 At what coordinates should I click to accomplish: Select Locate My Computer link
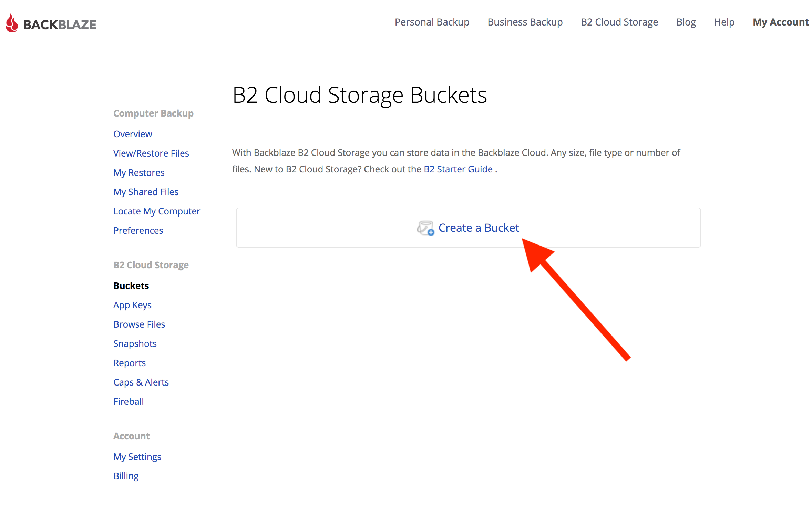point(157,211)
